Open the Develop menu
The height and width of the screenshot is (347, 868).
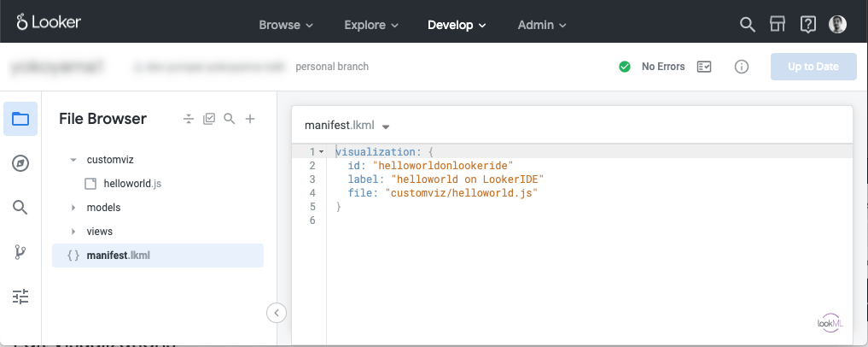point(457,25)
